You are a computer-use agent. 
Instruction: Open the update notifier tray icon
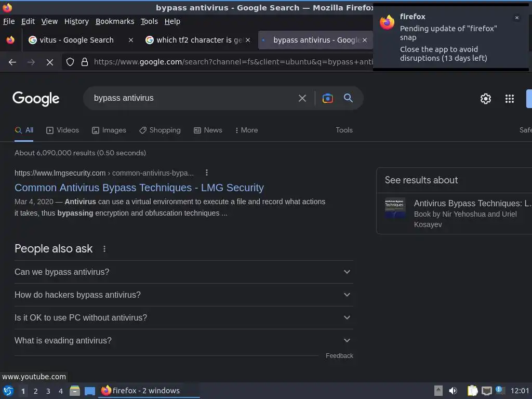click(x=499, y=390)
